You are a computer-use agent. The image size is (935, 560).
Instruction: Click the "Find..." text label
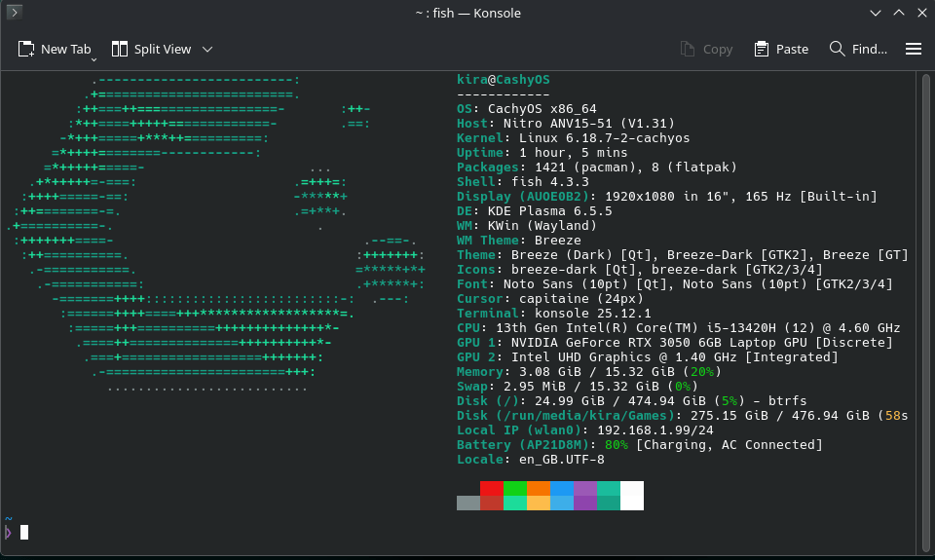[869, 49]
